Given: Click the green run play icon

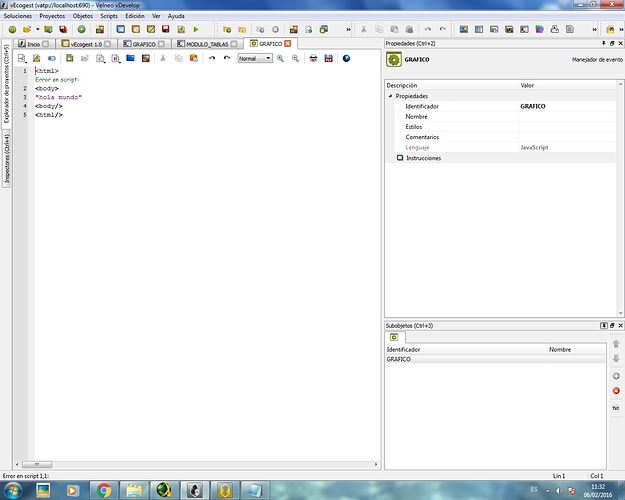Looking at the screenshot, I should click(x=195, y=30).
